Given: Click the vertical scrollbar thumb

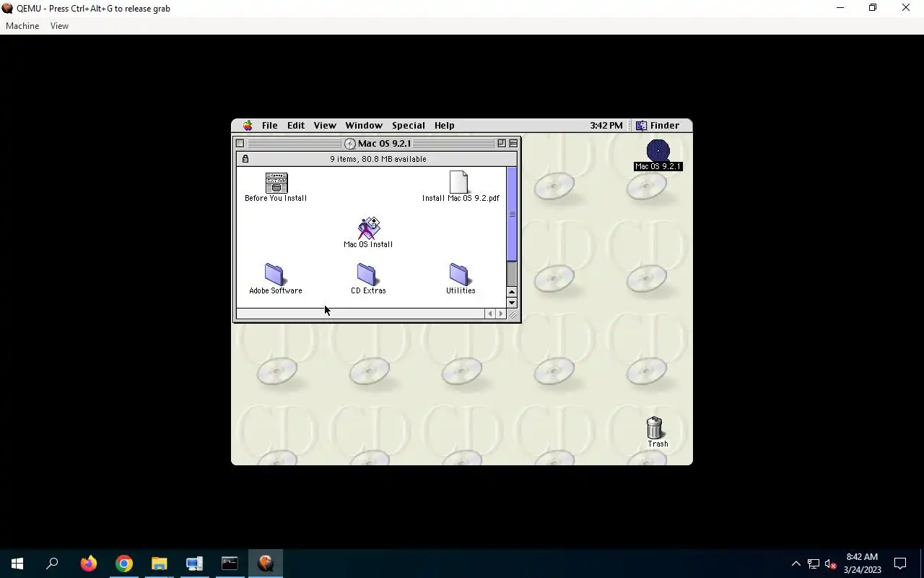Looking at the screenshot, I should (512, 215).
